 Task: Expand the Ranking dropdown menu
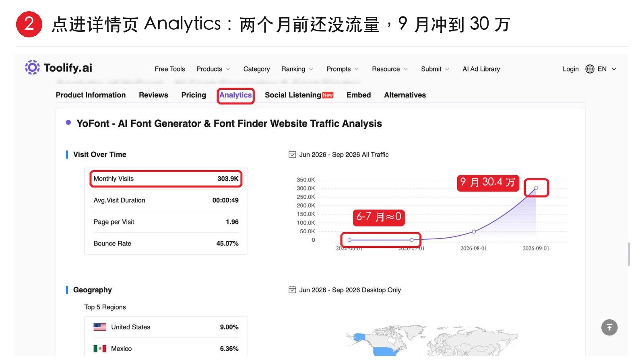click(x=297, y=69)
